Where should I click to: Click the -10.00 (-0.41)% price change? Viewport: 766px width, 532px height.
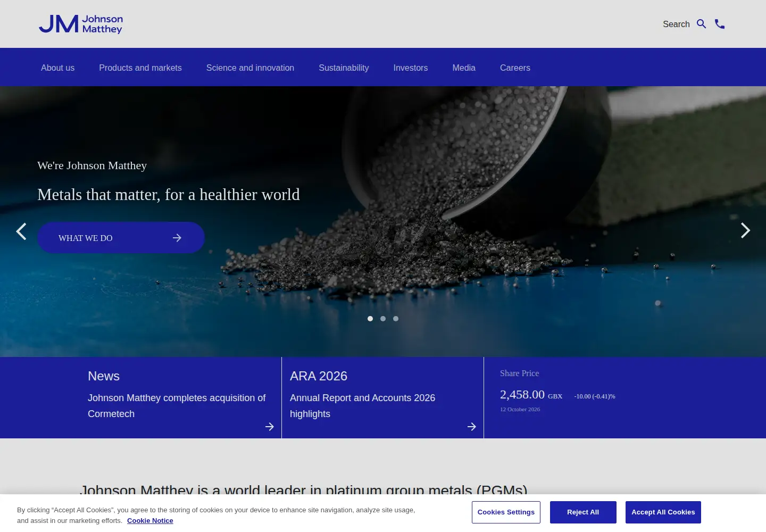pos(595,396)
